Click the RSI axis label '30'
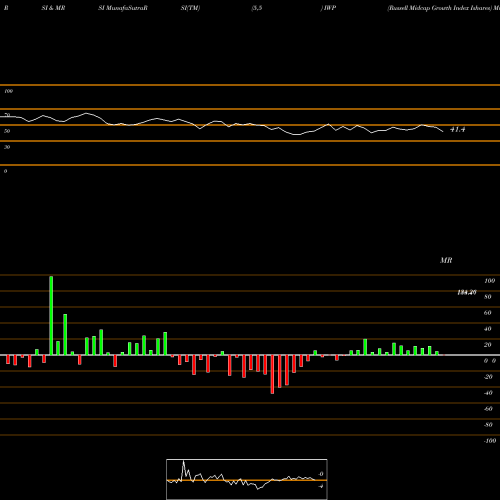Viewport: 500px width, 500px height. [x=7, y=147]
